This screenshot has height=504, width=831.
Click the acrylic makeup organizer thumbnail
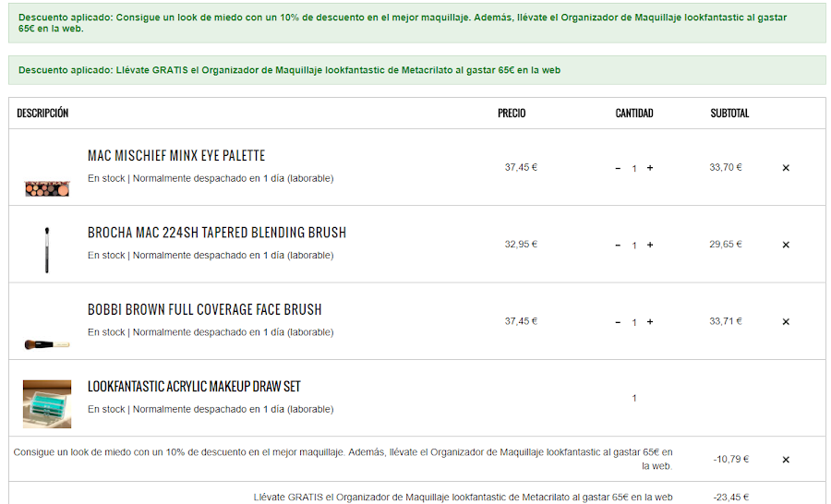pos(47,403)
